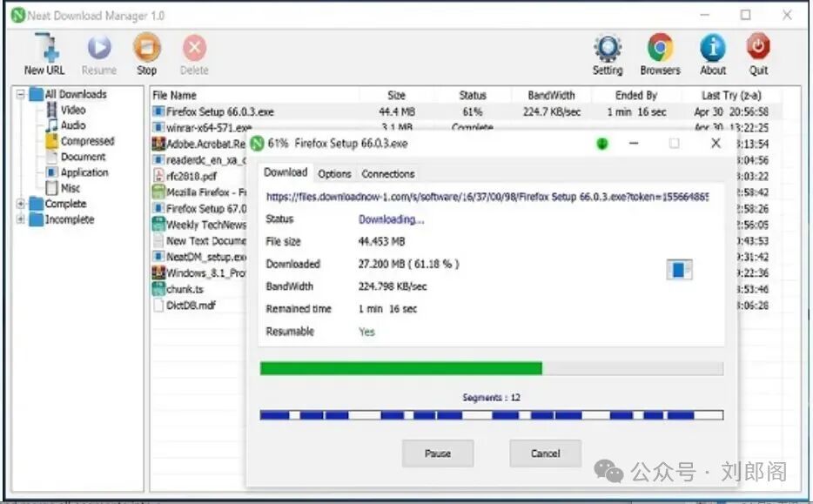Close the Firefox Setup download dialog

tap(716, 143)
